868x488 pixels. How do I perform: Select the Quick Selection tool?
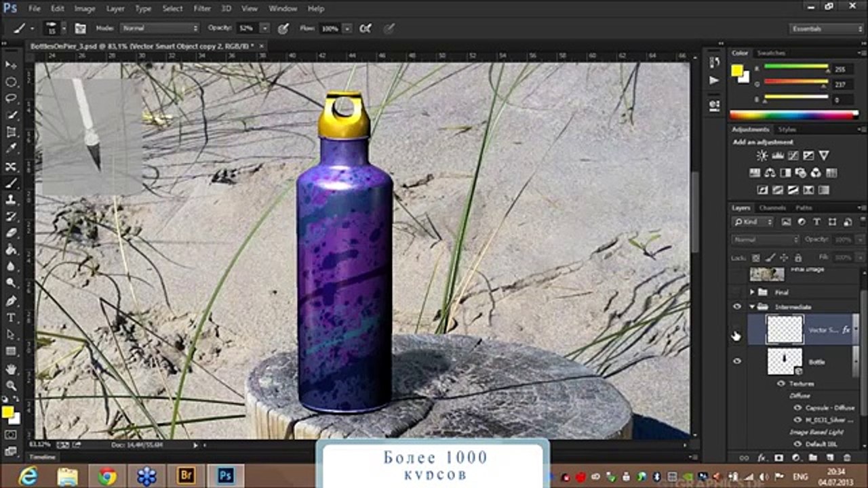click(11, 116)
